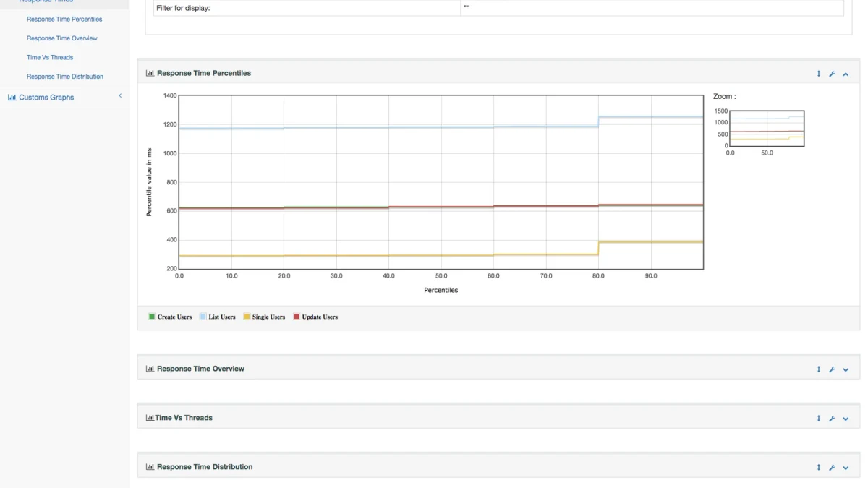Screen dimensions: 868x488
Task: Toggle Create Users series label in legend
Action: [174, 317]
